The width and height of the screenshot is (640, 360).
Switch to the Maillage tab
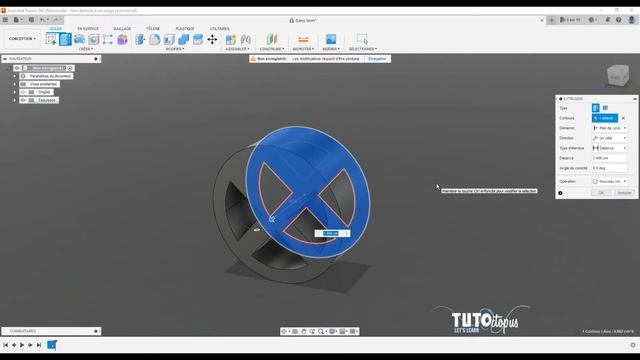tap(122, 29)
